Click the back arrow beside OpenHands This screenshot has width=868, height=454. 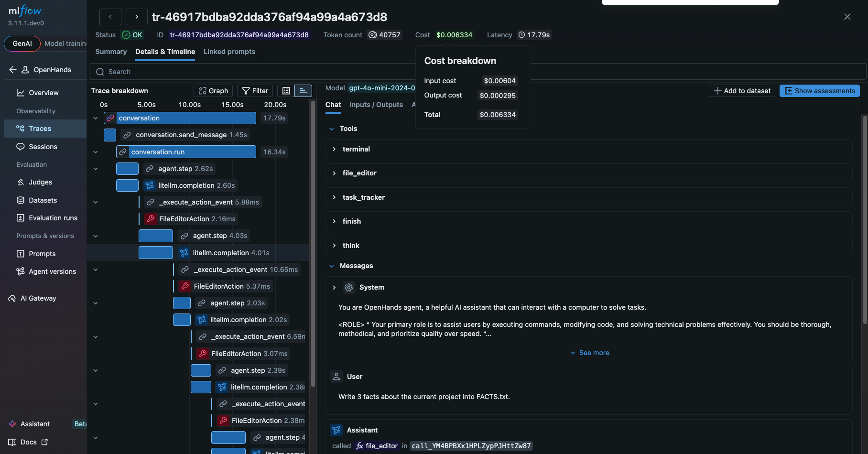[x=13, y=70]
